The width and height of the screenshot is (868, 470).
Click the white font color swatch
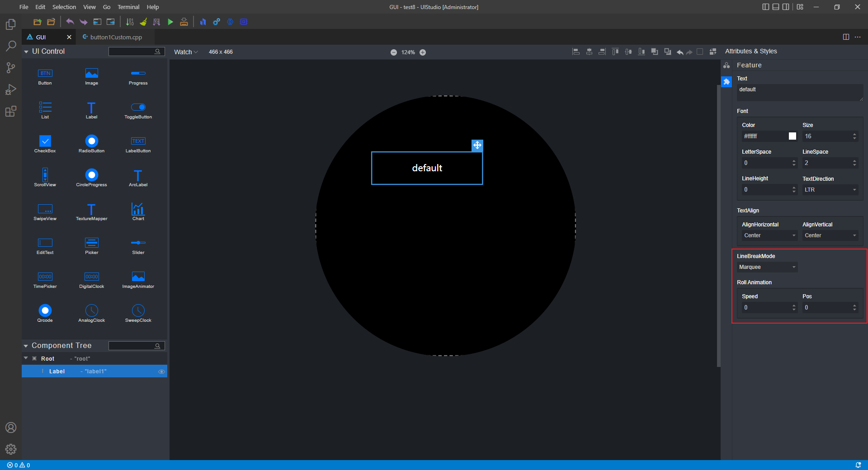(x=793, y=136)
